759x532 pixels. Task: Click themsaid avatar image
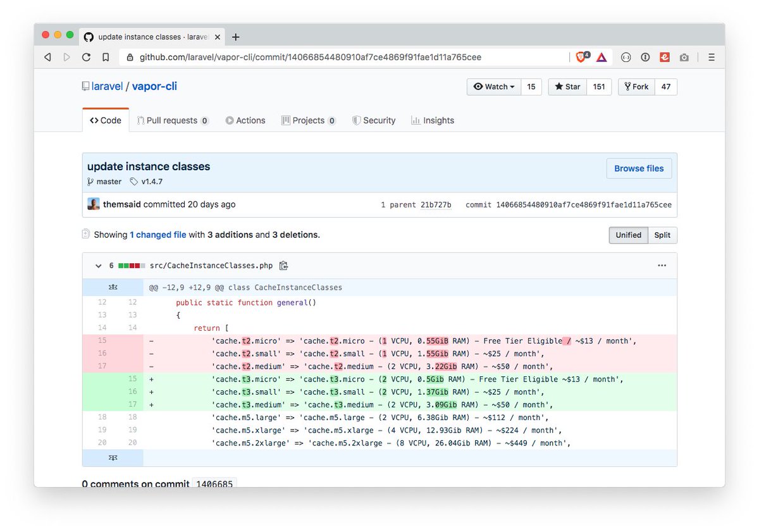click(x=94, y=204)
